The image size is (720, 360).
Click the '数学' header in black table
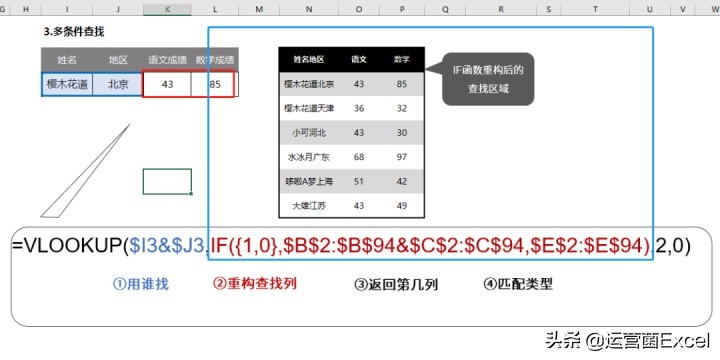(x=402, y=59)
